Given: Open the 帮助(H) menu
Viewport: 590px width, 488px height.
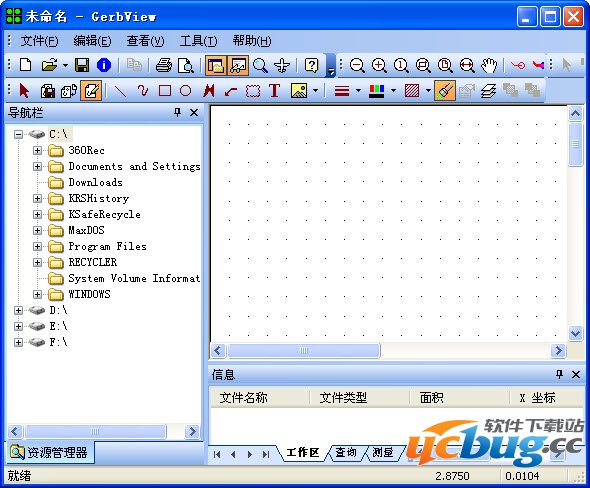Looking at the screenshot, I should 252,41.
